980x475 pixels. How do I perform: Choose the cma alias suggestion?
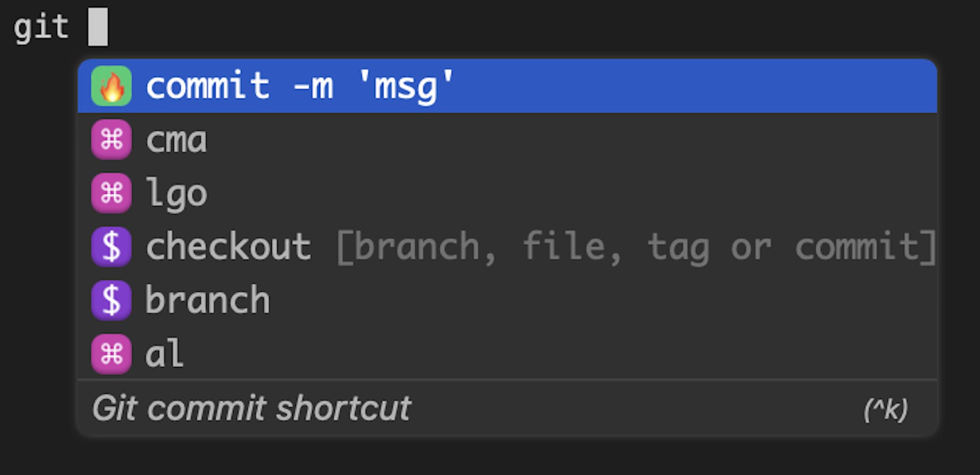click(x=507, y=139)
